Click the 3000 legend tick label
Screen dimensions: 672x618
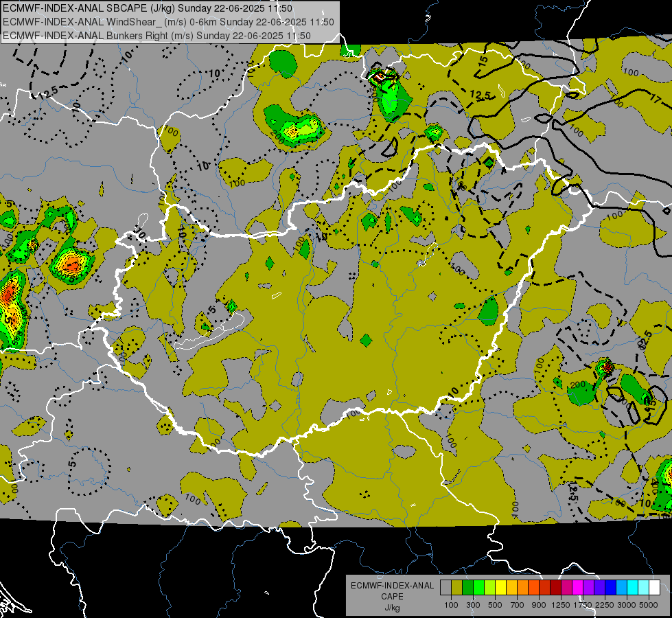[x=627, y=605]
